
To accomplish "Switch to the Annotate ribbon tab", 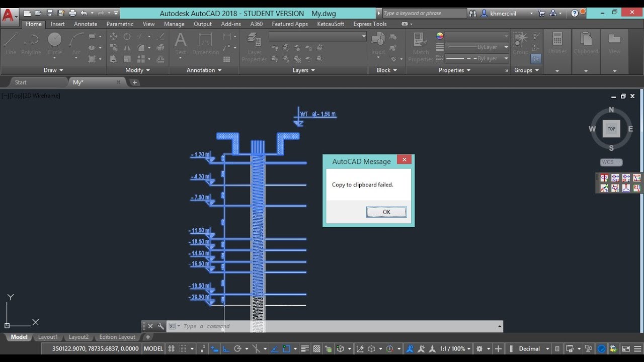I will [86, 24].
